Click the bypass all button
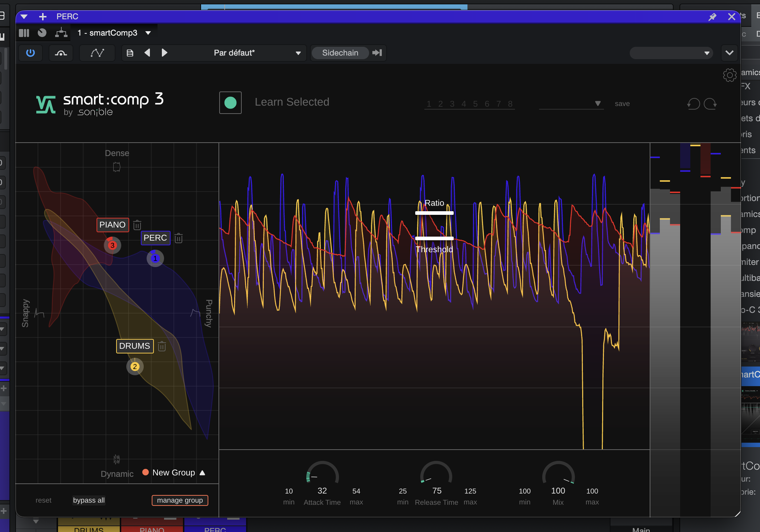This screenshot has width=760, height=532. pos(89,500)
